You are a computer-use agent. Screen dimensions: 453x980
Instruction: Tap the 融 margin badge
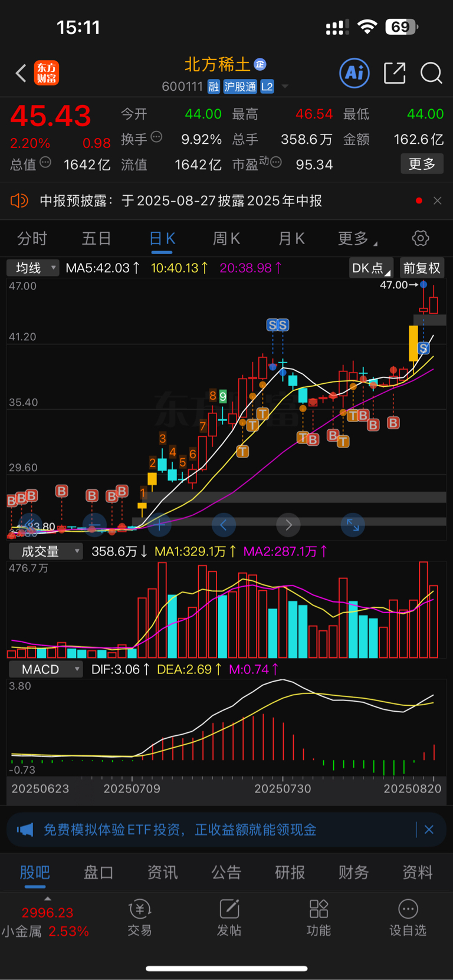(214, 87)
